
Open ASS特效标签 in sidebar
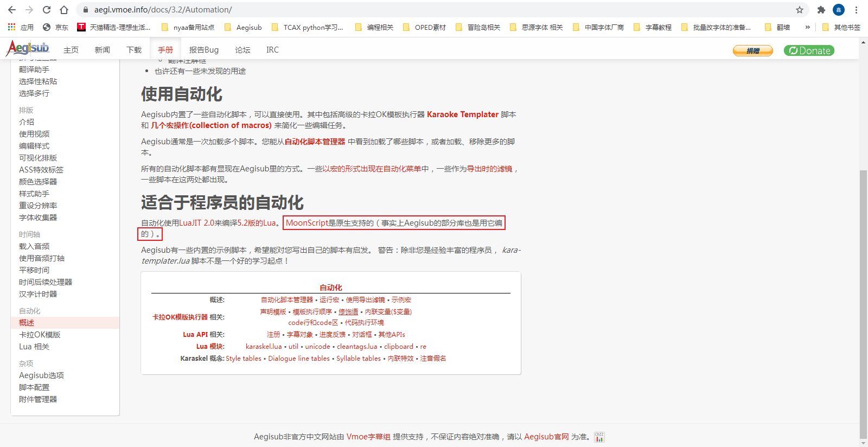point(41,170)
